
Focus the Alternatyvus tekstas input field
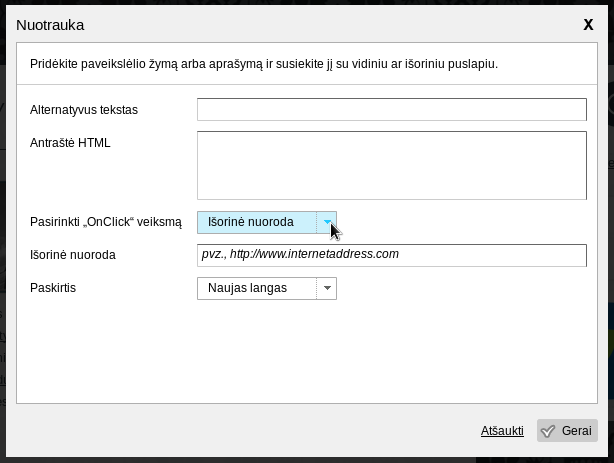tap(391, 110)
